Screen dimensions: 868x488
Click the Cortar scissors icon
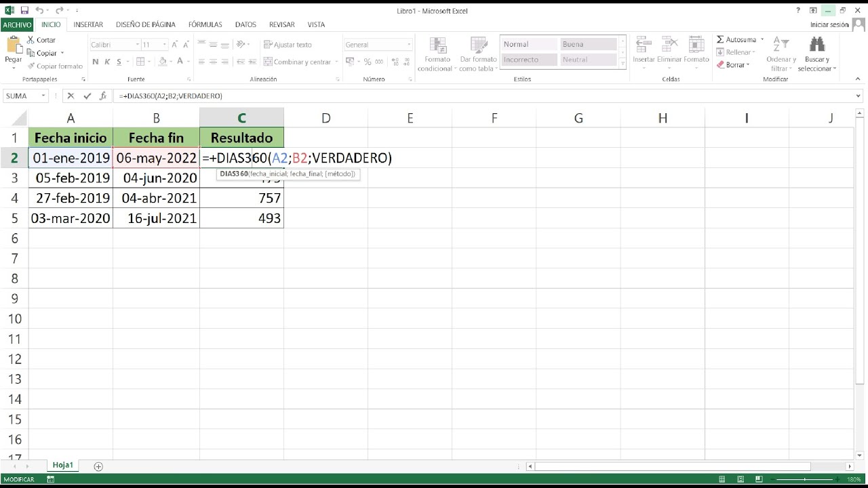tap(31, 40)
